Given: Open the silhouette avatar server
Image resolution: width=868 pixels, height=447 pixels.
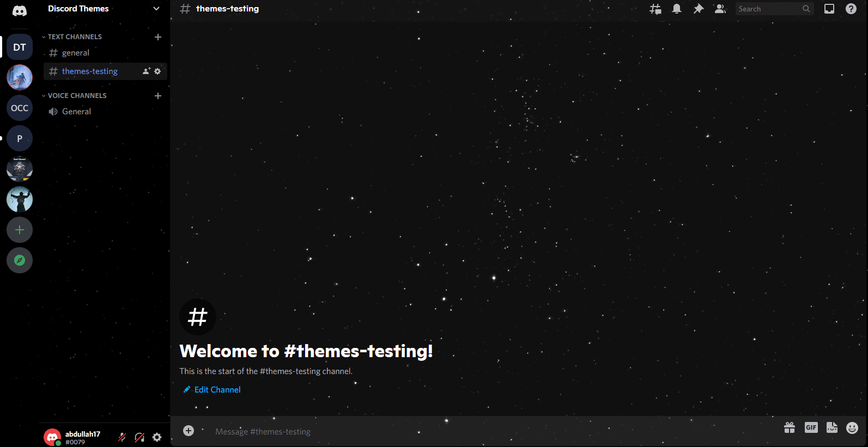Looking at the screenshot, I should [20, 199].
